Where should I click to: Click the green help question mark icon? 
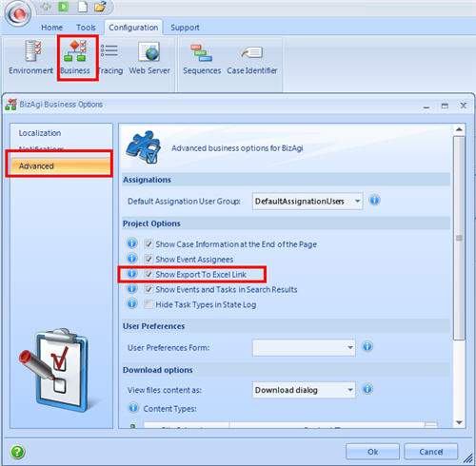pos(17,452)
